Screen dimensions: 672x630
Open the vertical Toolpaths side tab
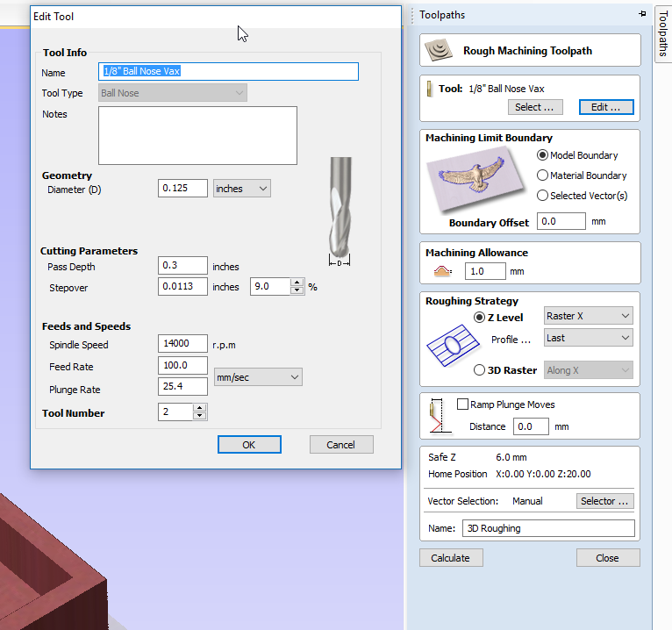coord(663,34)
